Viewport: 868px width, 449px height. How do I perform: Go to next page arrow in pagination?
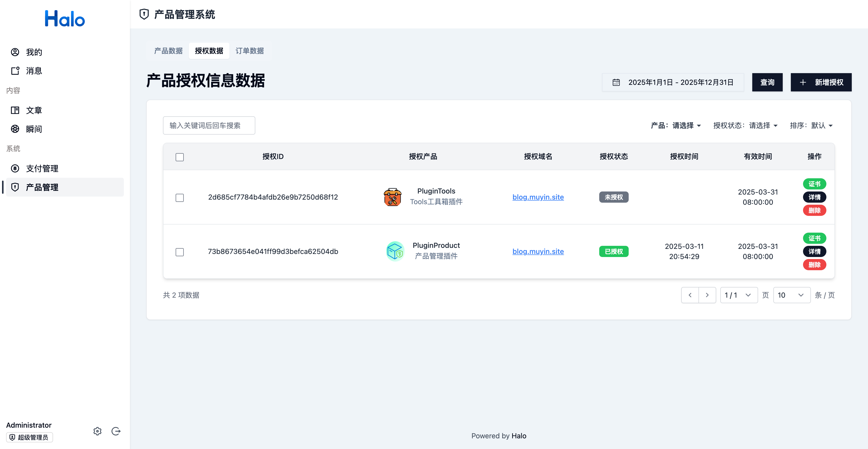707,295
